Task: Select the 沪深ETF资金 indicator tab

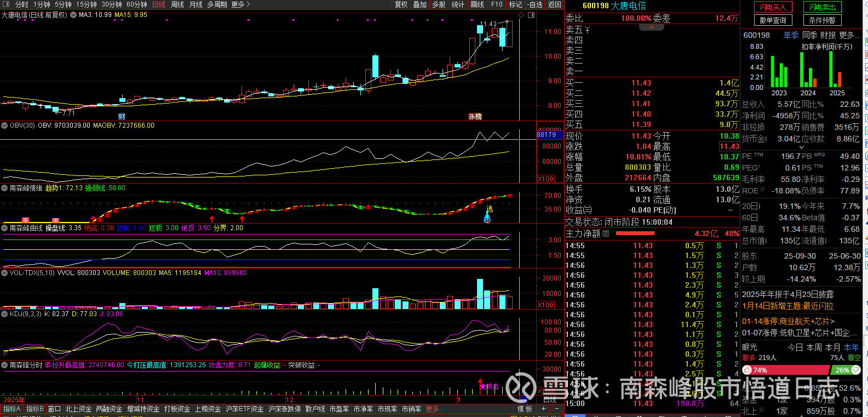Action: pyautogui.click(x=245, y=409)
